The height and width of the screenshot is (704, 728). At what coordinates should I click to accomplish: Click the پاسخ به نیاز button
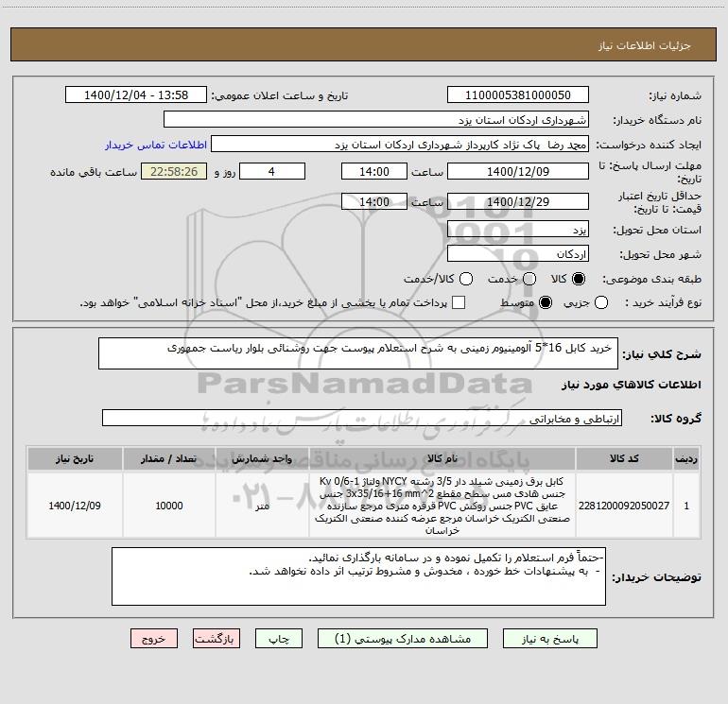pos(549,639)
